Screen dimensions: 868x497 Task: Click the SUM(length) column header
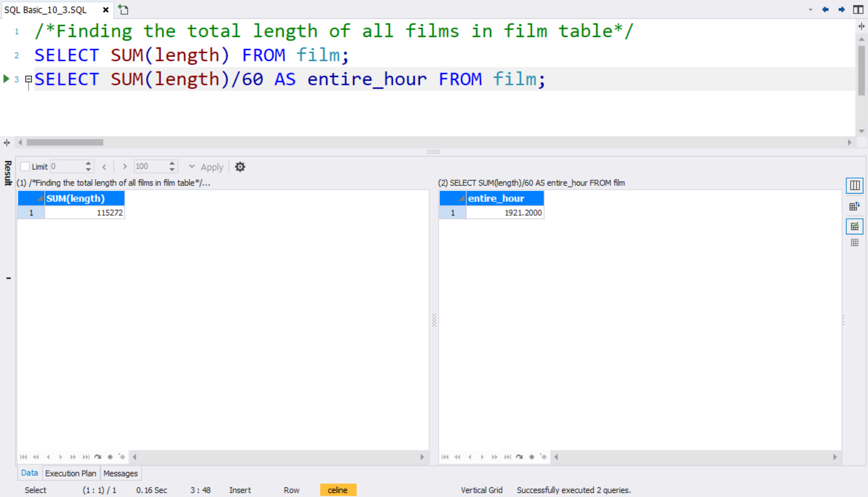pos(76,198)
